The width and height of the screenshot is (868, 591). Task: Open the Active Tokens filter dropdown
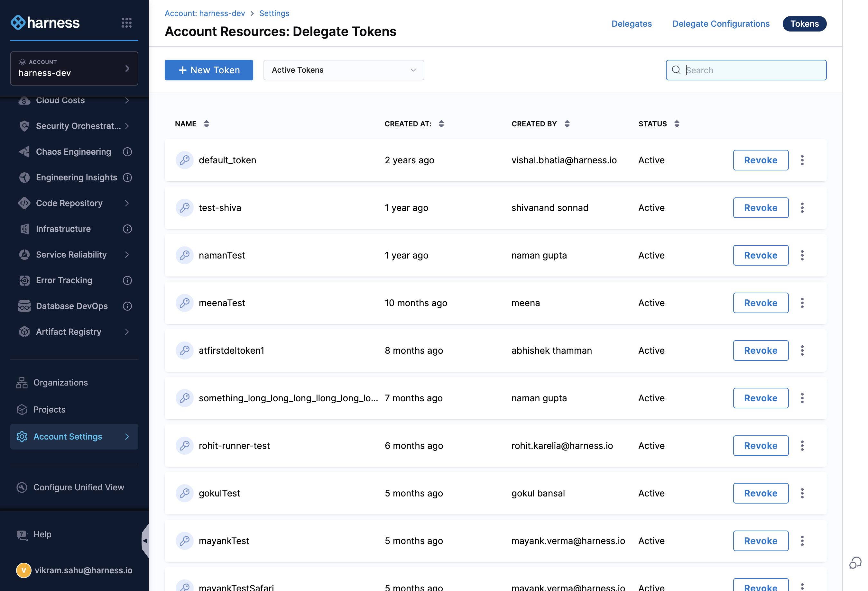[x=344, y=70]
